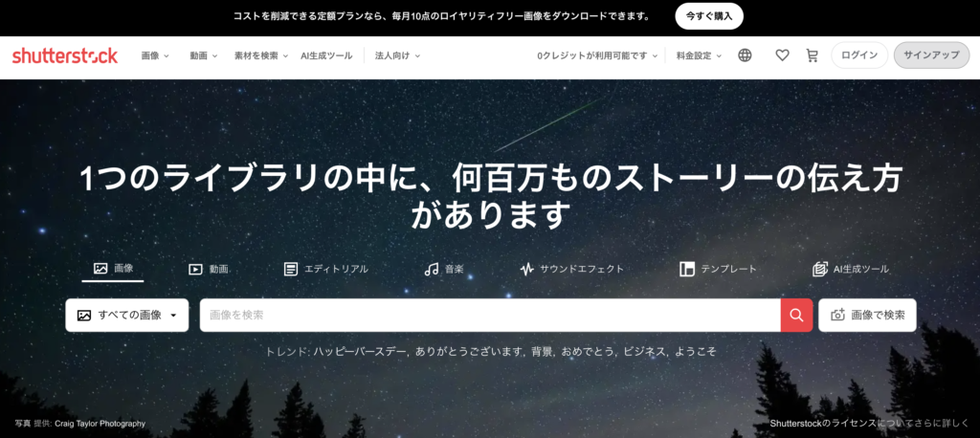Expand the 法人向け menu
This screenshot has width=980, height=438.
[x=397, y=55]
